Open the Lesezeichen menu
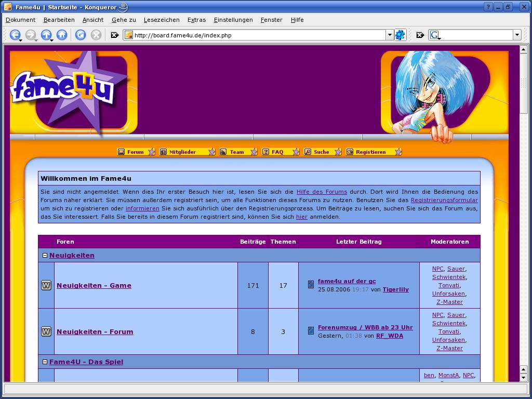This screenshot has height=399, width=532. pyautogui.click(x=162, y=20)
